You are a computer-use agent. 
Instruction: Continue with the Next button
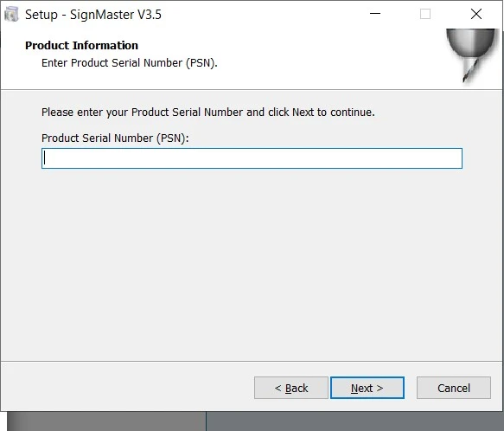pyautogui.click(x=367, y=388)
